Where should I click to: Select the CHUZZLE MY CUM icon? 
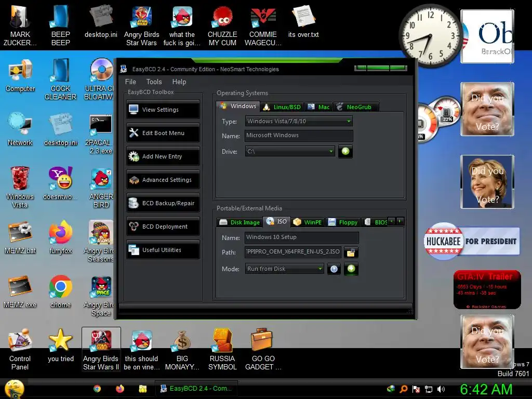[222, 25]
